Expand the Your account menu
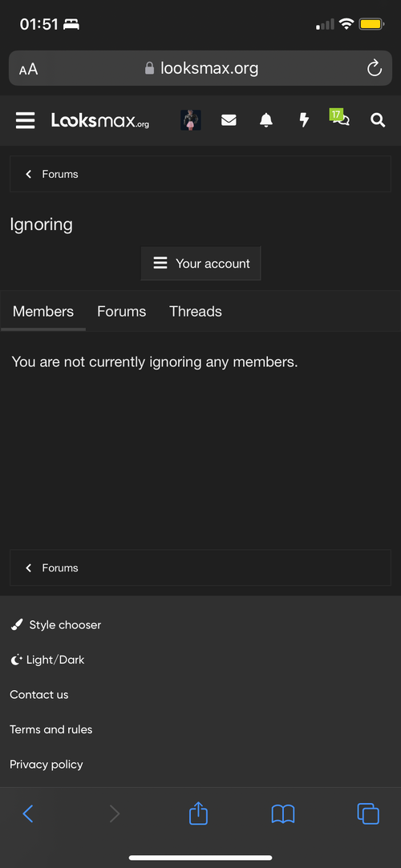Image resolution: width=401 pixels, height=868 pixels. coord(201,264)
